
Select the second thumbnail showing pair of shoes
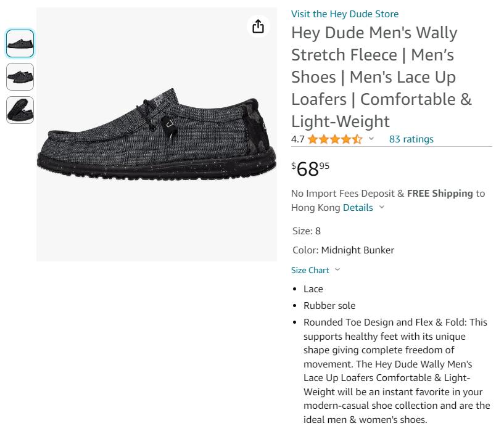pos(20,76)
